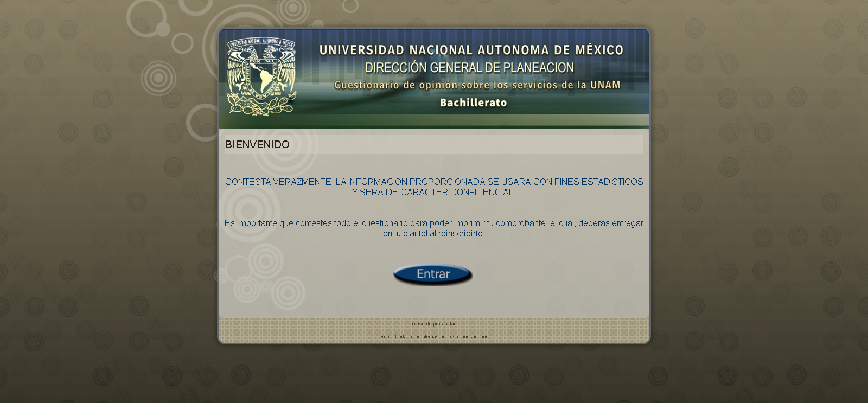Click the 'Es importante que contestes' paragraph

point(433,223)
